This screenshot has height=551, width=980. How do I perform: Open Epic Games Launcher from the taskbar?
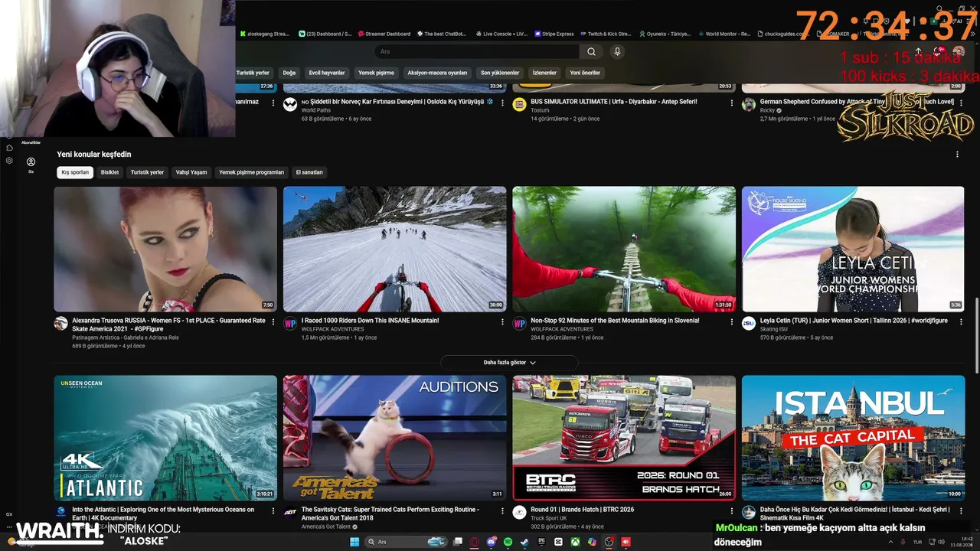pyautogui.click(x=541, y=542)
